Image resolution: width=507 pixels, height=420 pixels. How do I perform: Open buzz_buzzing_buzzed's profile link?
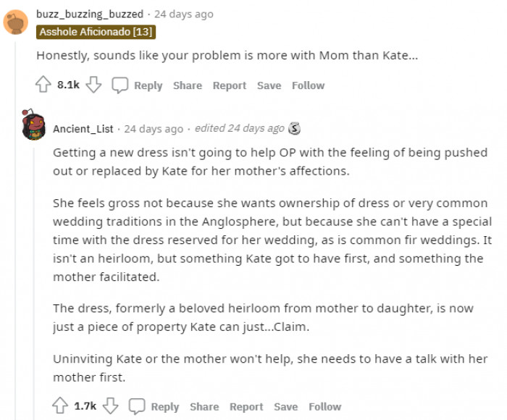coord(90,14)
